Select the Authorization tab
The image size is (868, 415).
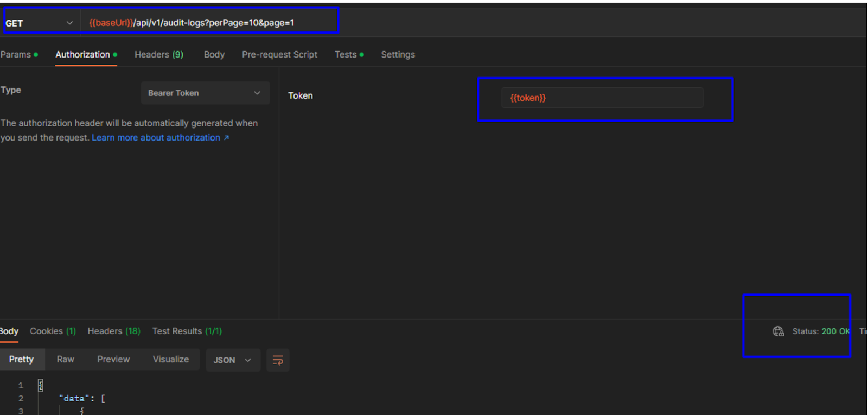tap(83, 55)
